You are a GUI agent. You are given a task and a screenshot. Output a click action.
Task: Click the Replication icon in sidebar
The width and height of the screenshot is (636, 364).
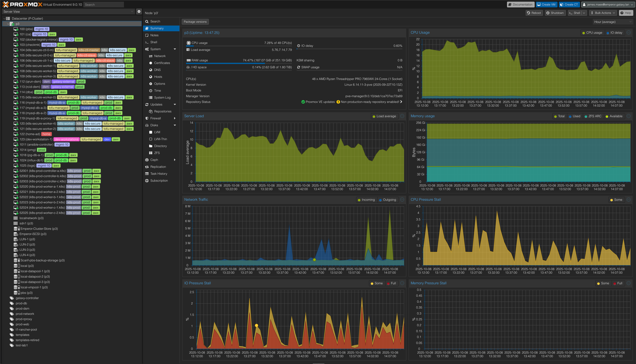click(147, 167)
